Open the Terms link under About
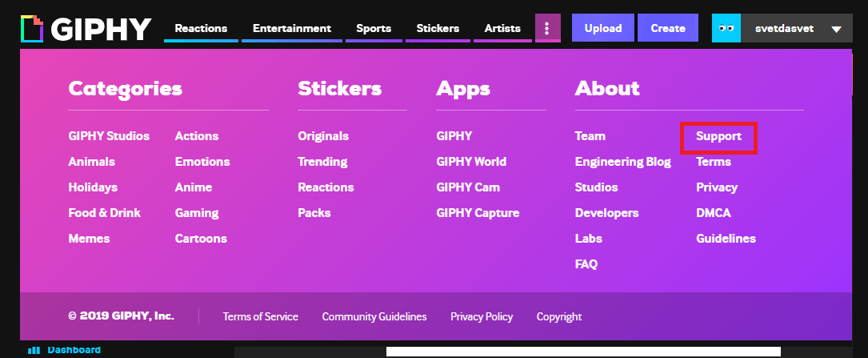Image resolution: width=868 pixels, height=358 pixels. tap(714, 162)
